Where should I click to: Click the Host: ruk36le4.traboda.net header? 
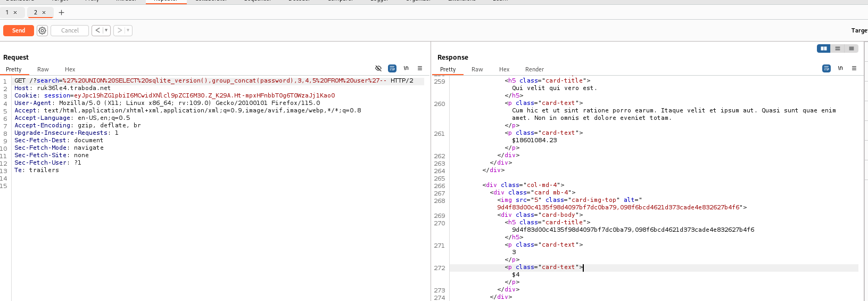tap(63, 88)
